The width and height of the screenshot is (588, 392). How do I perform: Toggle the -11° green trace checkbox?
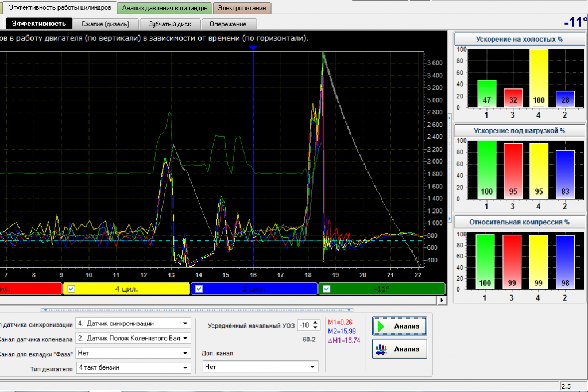(327, 289)
